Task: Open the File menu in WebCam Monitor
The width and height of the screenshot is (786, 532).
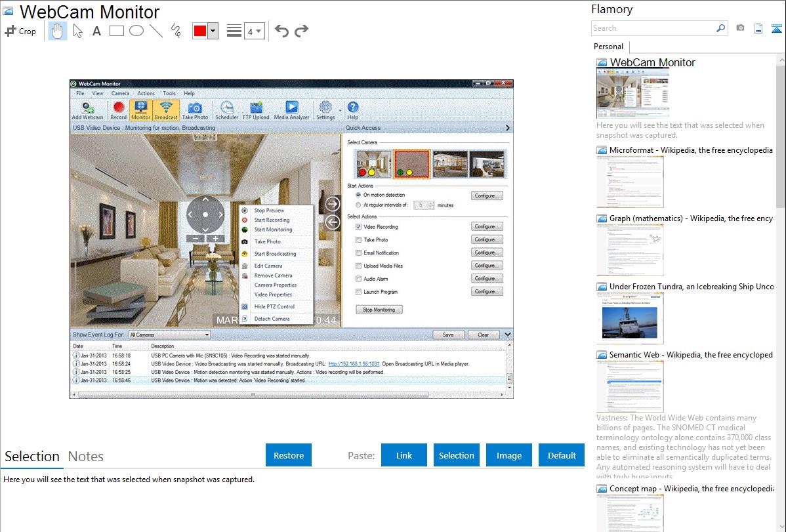Action: pyautogui.click(x=80, y=93)
